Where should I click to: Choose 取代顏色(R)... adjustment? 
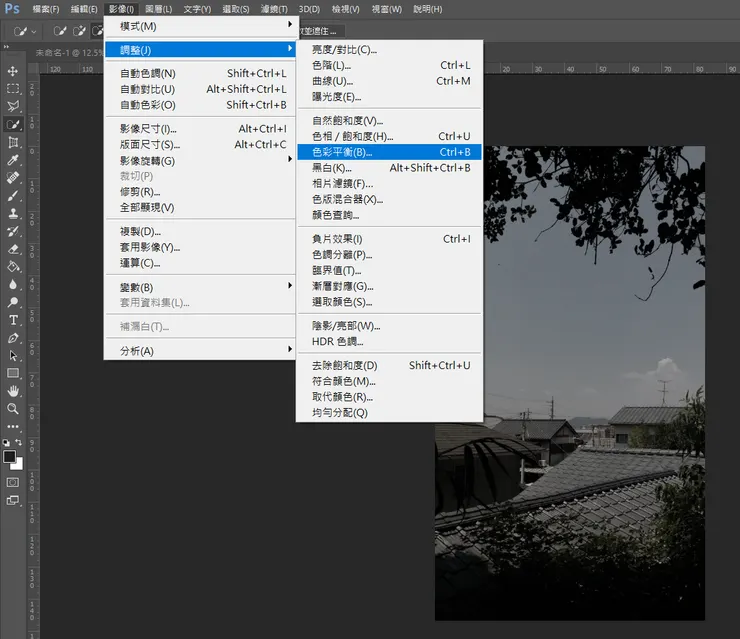[x=389, y=397]
